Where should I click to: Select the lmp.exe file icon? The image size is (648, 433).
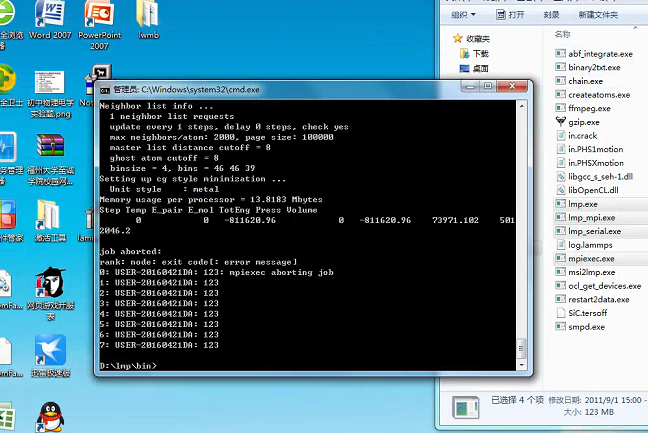(560, 204)
